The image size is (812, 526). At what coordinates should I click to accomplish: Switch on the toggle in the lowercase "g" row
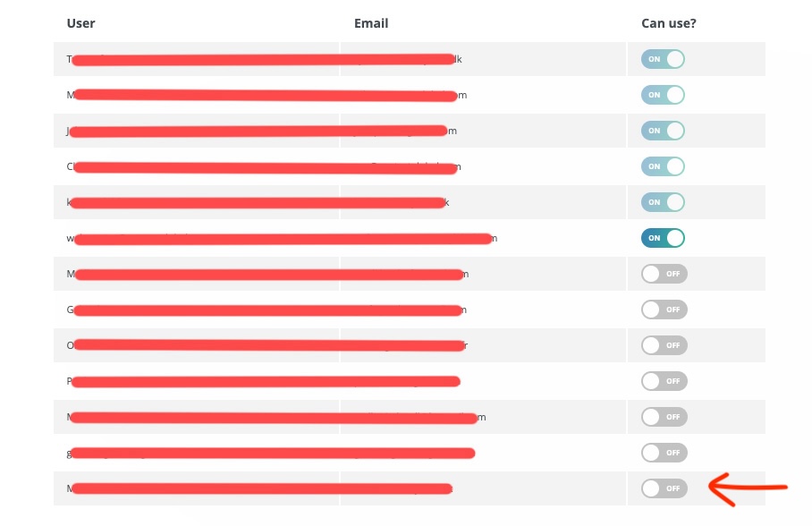click(x=664, y=453)
